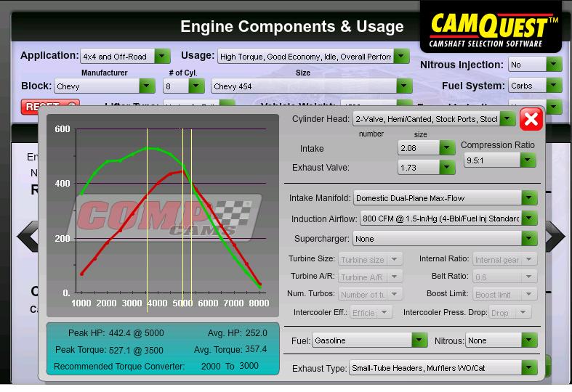
Task: Open Exhaust Type dropdown Small-Tube Headers
Action: tap(443, 368)
